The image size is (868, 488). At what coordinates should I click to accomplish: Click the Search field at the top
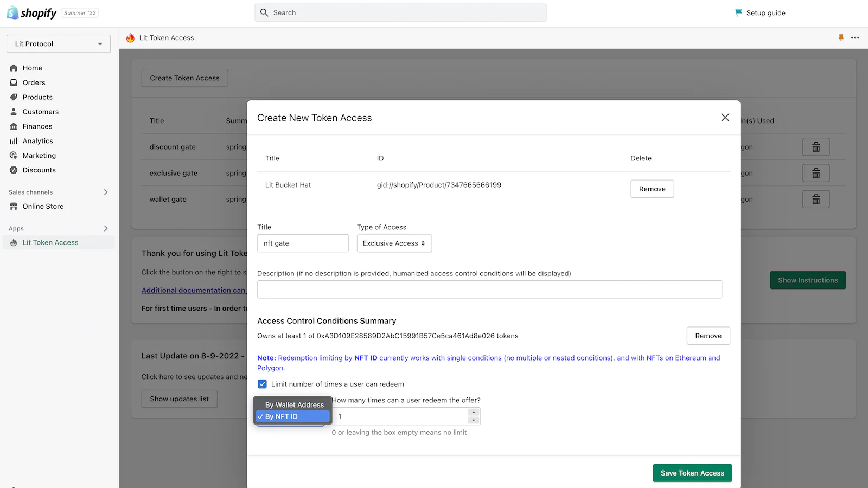click(x=400, y=12)
